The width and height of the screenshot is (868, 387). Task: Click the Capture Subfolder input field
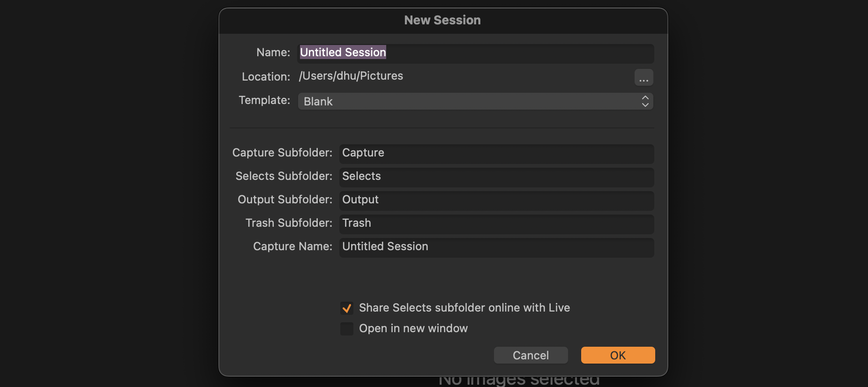pyautogui.click(x=496, y=154)
